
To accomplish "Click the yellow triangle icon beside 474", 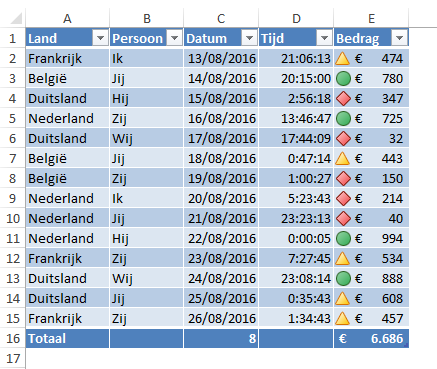I will click(342, 59).
